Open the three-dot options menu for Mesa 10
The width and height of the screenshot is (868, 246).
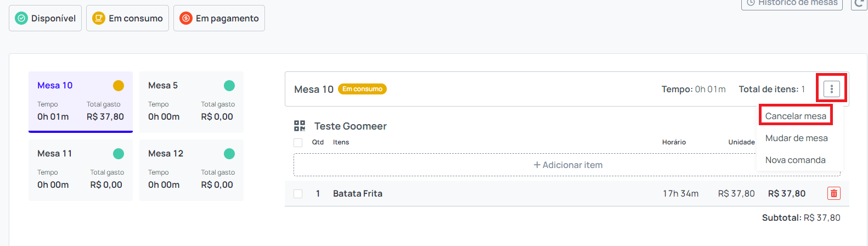(x=831, y=89)
